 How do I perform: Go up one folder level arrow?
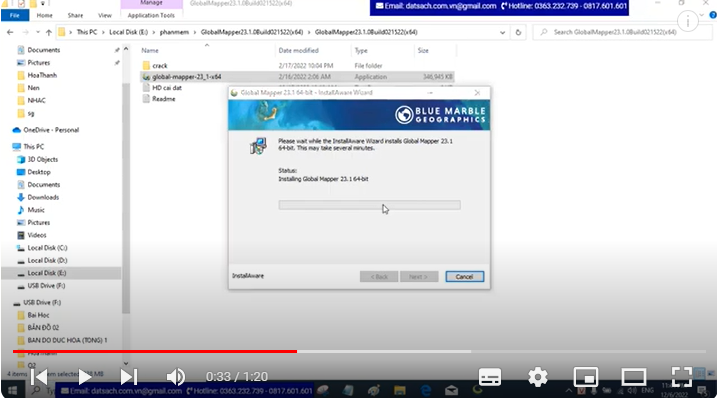click(49, 32)
